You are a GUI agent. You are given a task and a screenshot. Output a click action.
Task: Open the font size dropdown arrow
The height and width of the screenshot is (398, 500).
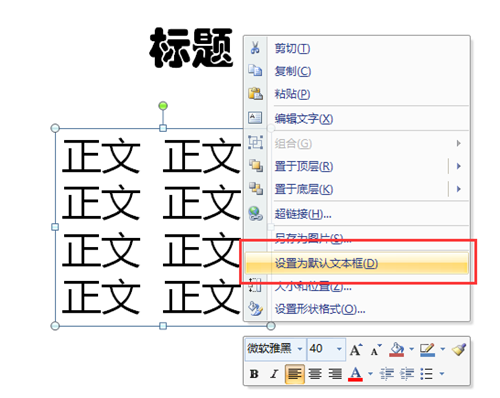339,349
